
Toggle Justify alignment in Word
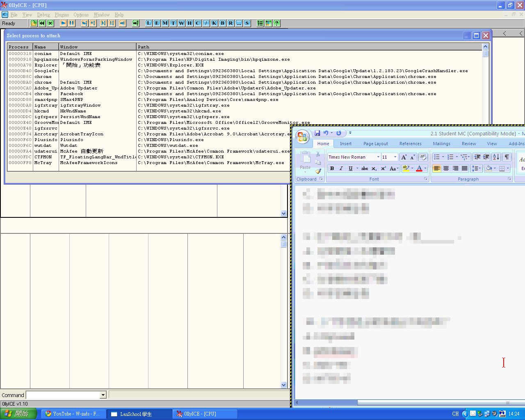465,169
